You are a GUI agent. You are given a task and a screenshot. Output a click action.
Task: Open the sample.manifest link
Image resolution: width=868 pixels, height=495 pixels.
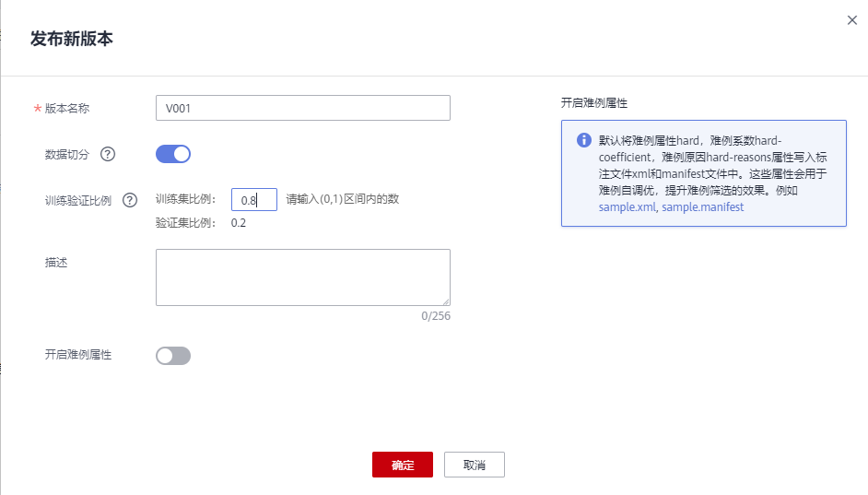point(702,207)
